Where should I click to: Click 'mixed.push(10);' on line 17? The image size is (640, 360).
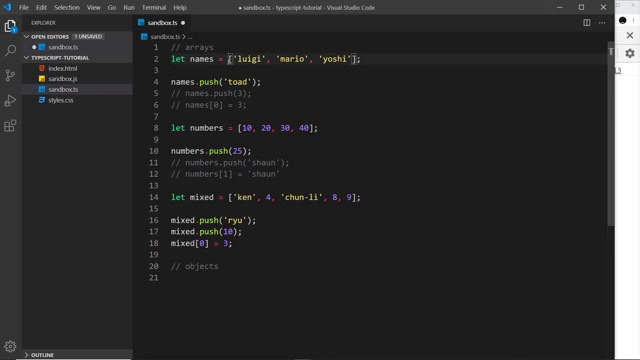click(206, 232)
